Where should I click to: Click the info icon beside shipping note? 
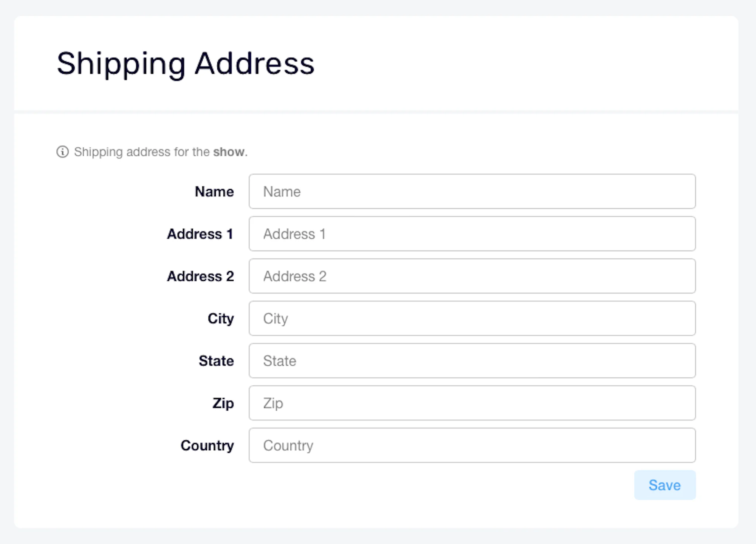(62, 152)
